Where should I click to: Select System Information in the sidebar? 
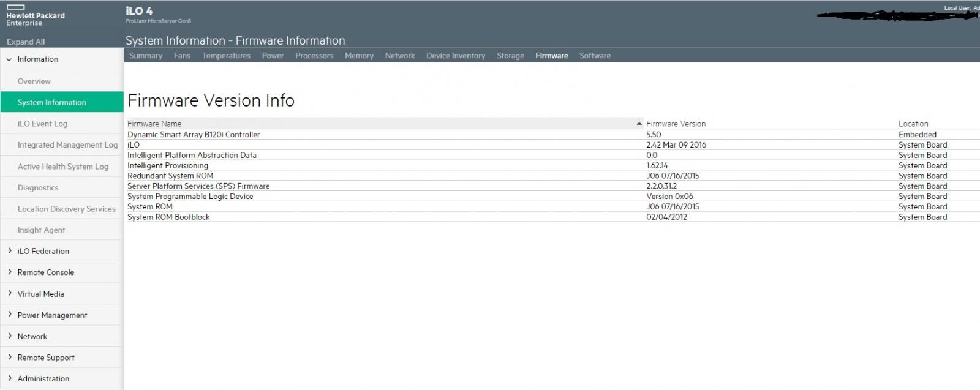click(x=62, y=102)
